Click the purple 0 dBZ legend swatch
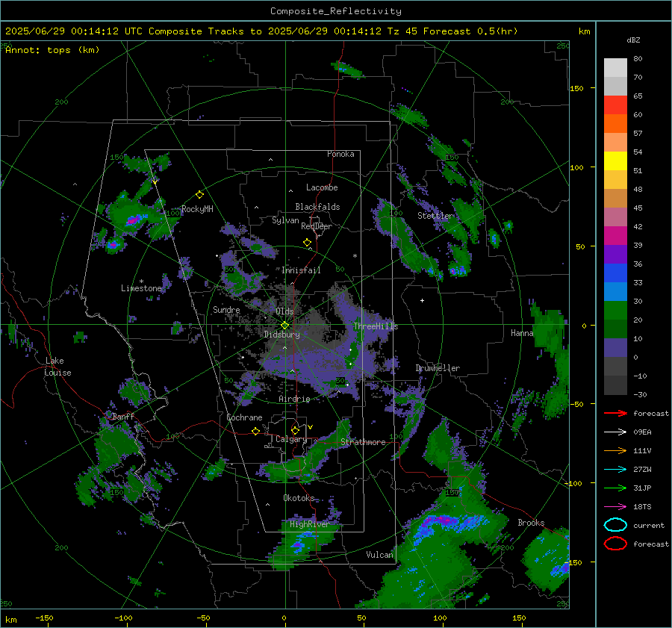672x628 pixels. 615,347
